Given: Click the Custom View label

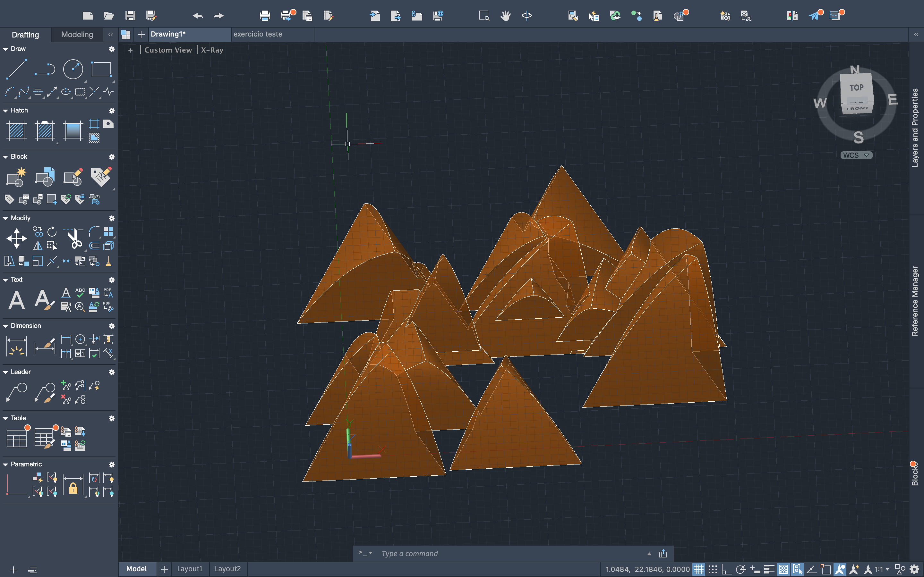Looking at the screenshot, I should tap(168, 50).
